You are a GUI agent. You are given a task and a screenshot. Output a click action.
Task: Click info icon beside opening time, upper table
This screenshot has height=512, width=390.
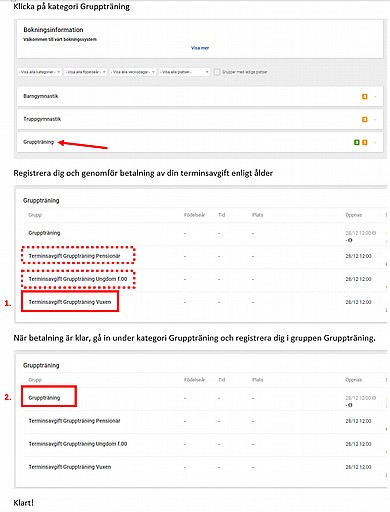point(374,233)
